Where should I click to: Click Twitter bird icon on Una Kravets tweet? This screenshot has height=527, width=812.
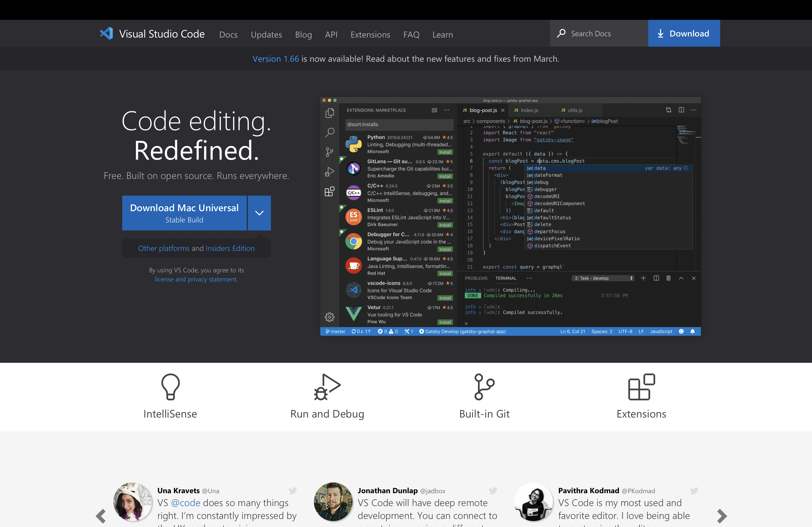[293, 491]
